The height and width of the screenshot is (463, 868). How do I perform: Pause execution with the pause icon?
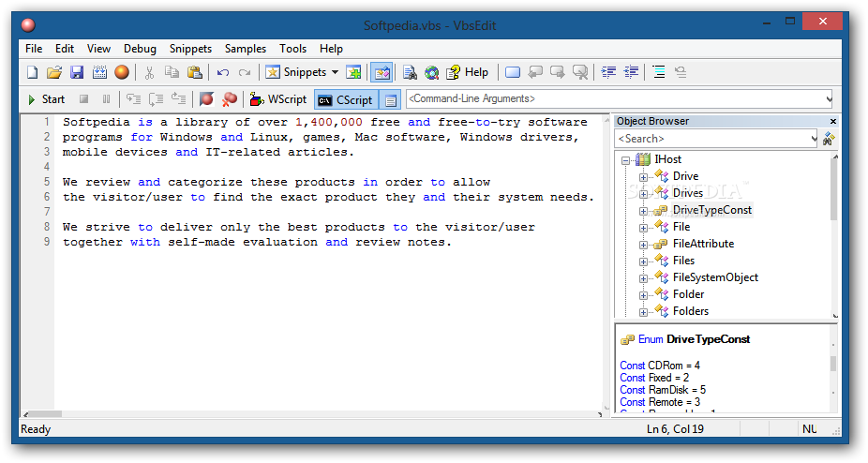click(106, 99)
